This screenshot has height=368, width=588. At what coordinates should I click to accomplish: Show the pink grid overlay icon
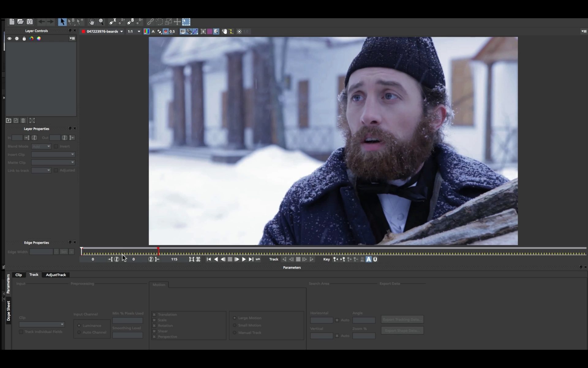click(x=210, y=31)
